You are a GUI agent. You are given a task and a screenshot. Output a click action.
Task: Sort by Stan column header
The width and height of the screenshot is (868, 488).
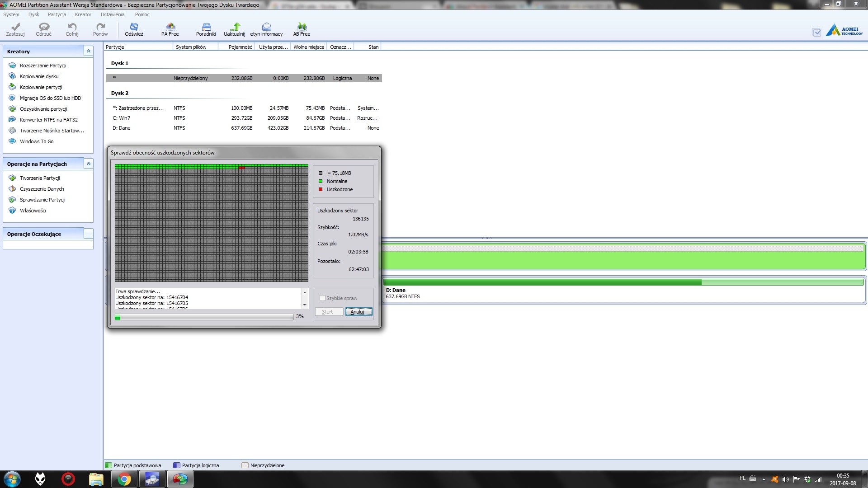coord(368,47)
